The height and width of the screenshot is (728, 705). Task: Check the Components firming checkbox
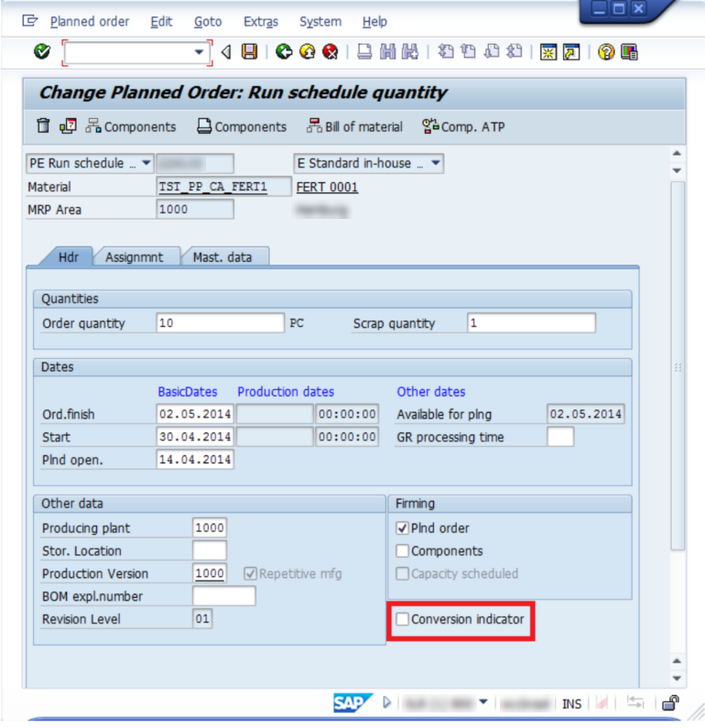click(x=402, y=550)
